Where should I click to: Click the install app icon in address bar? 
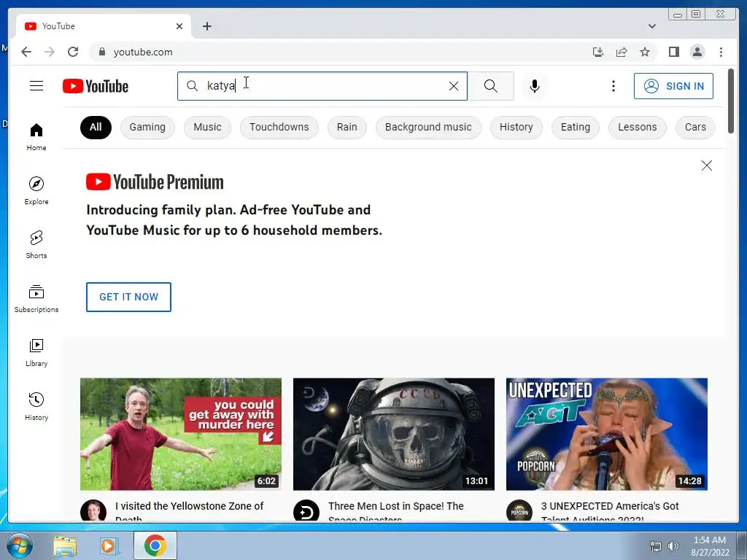[x=598, y=52]
